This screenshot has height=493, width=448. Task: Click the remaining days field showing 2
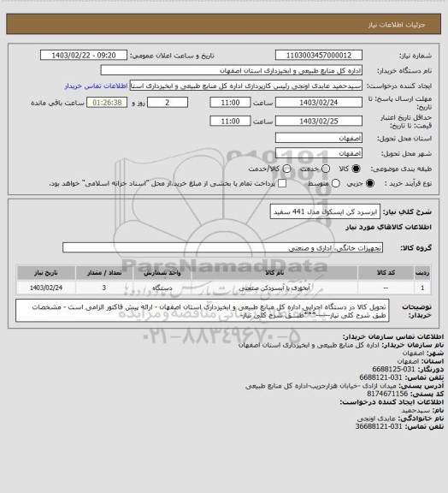[x=168, y=103]
